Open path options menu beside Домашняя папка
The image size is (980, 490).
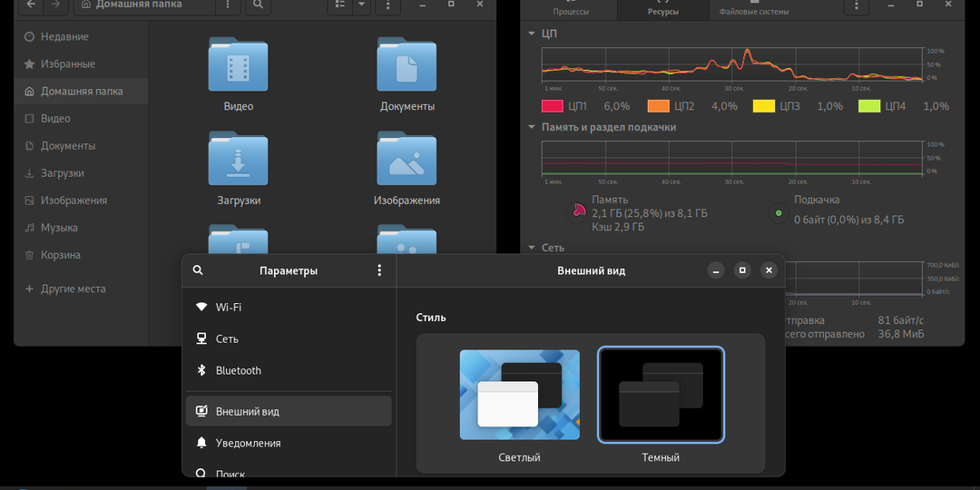[228, 5]
